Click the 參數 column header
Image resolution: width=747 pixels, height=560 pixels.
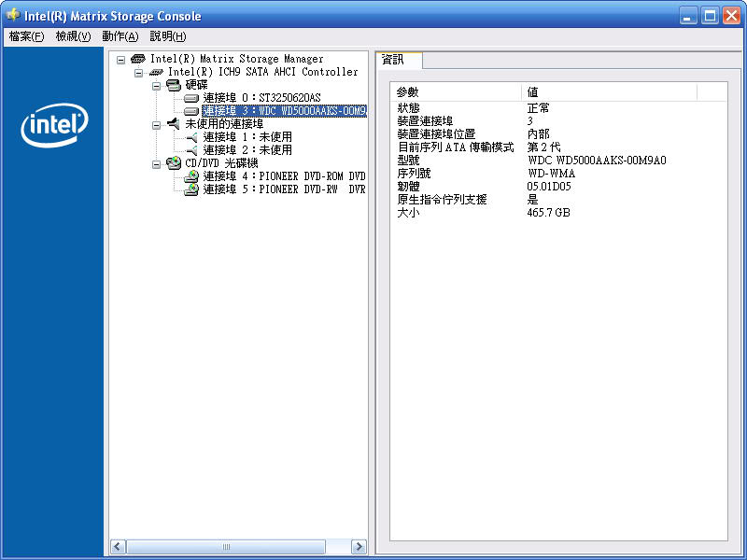pyautogui.click(x=457, y=91)
